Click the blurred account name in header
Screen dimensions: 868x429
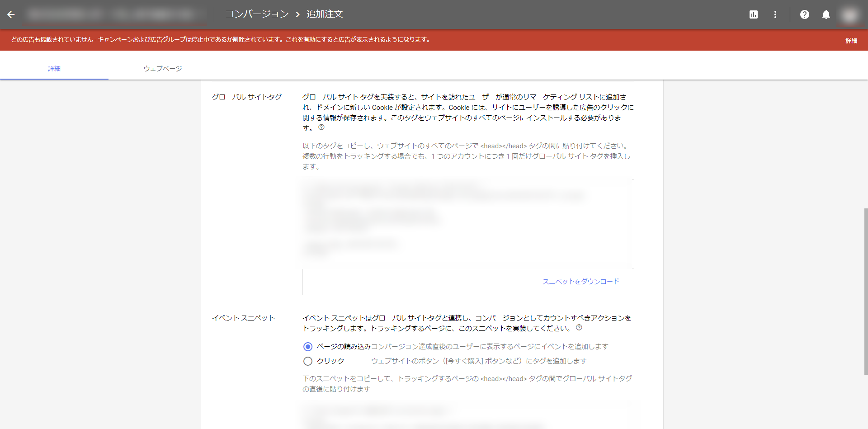point(111,14)
